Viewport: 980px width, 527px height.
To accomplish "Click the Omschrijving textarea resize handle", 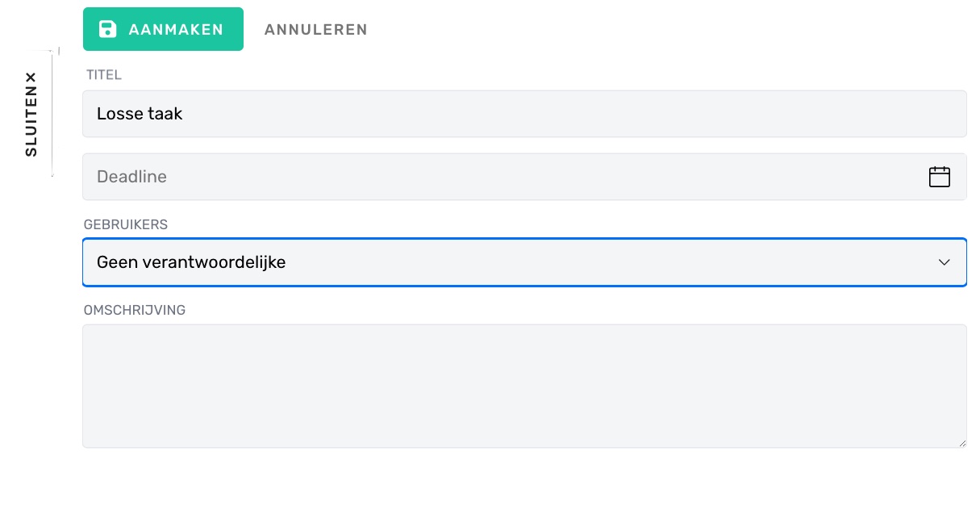I will 961,442.
